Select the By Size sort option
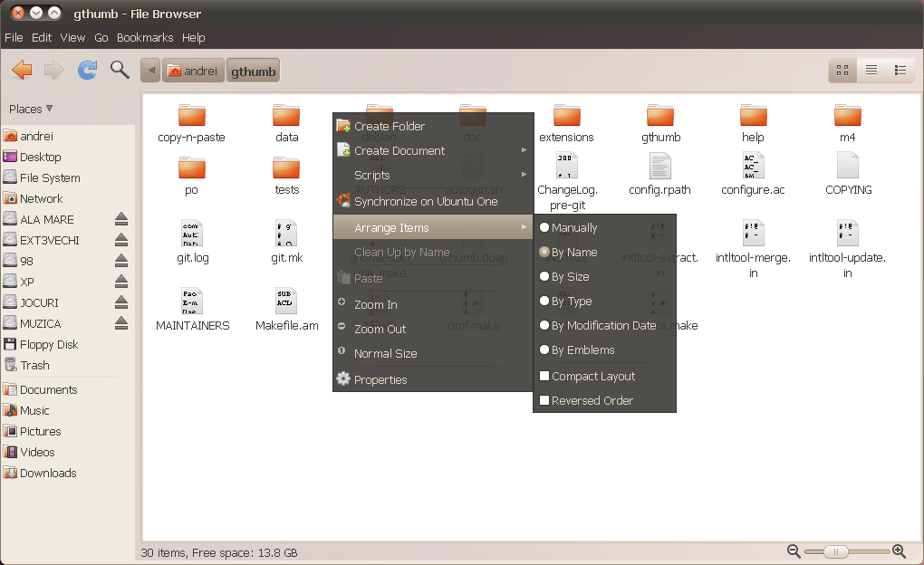 tap(574, 276)
